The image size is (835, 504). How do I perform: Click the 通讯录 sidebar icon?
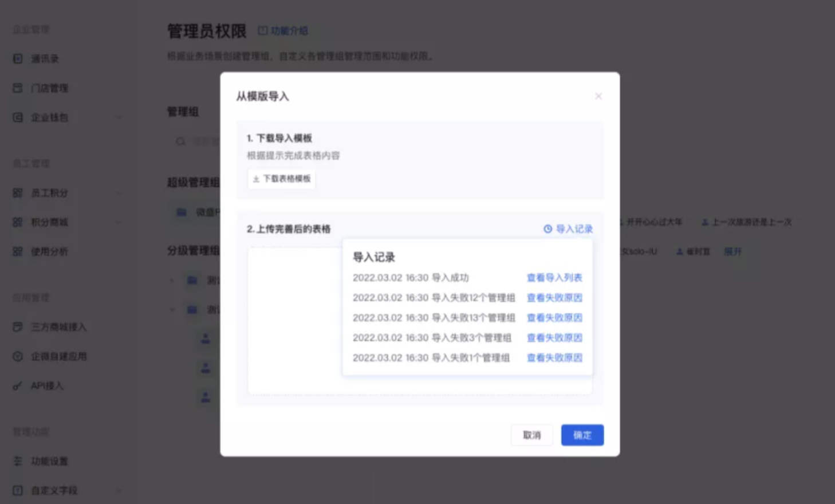pyautogui.click(x=18, y=58)
